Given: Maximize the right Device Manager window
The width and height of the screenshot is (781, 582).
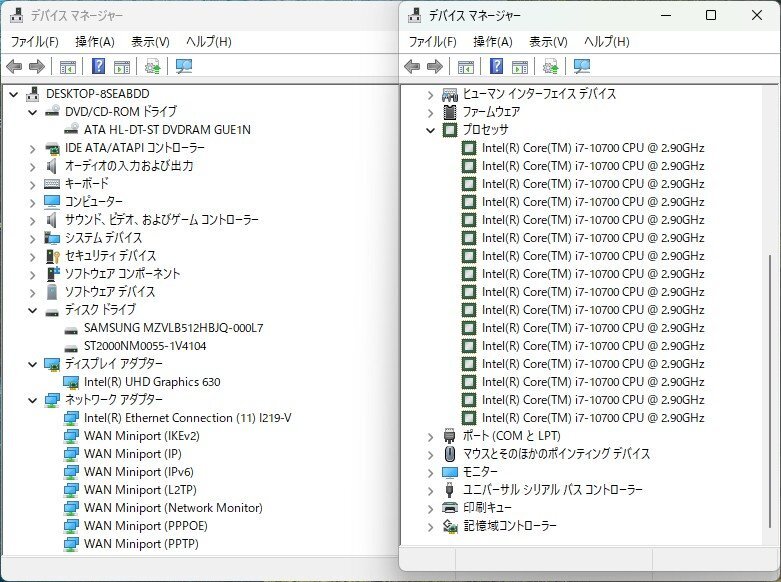Looking at the screenshot, I should pyautogui.click(x=711, y=15).
